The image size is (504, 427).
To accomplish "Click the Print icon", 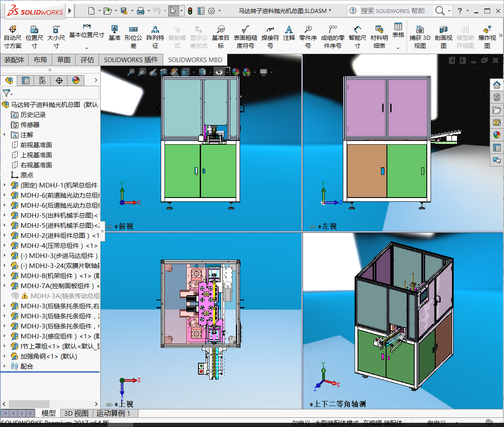I will coord(141,11).
